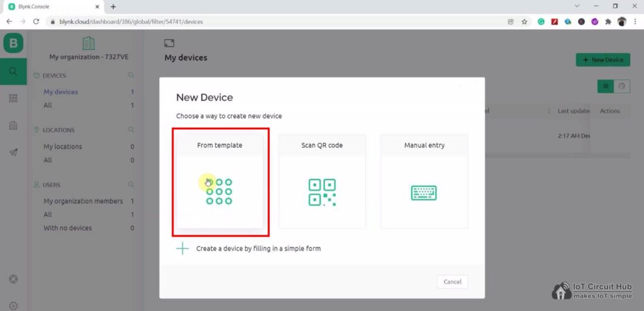Open the search icon in left sidebar
644x311 pixels.
pyautogui.click(x=13, y=71)
